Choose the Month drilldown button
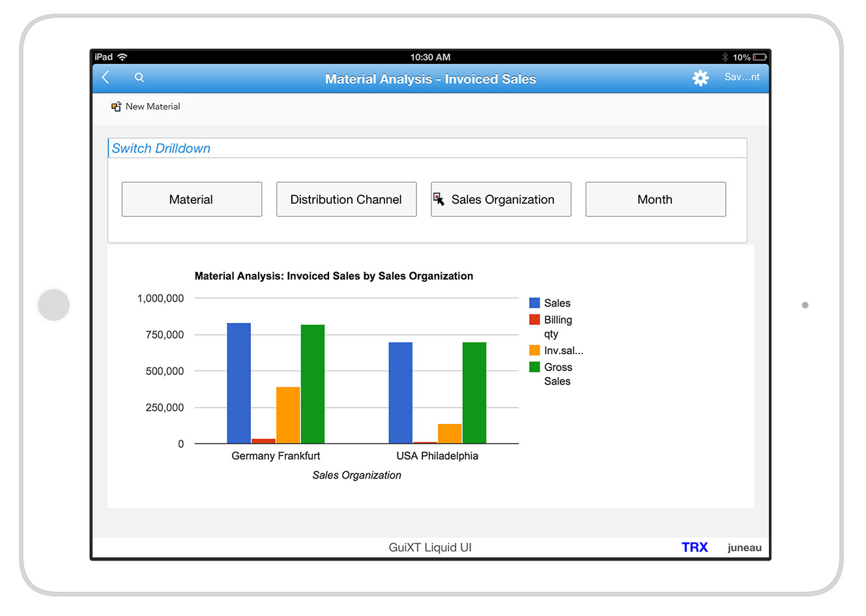This screenshot has height=616, width=866. (x=655, y=199)
